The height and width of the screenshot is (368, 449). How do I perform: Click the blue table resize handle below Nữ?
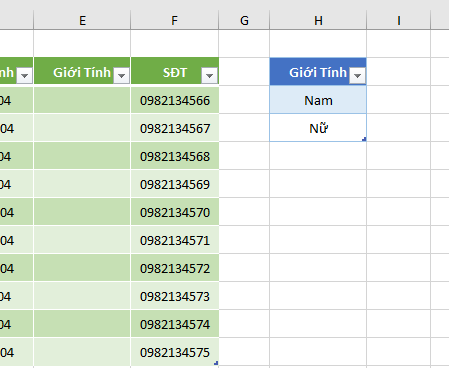point(364,139)
